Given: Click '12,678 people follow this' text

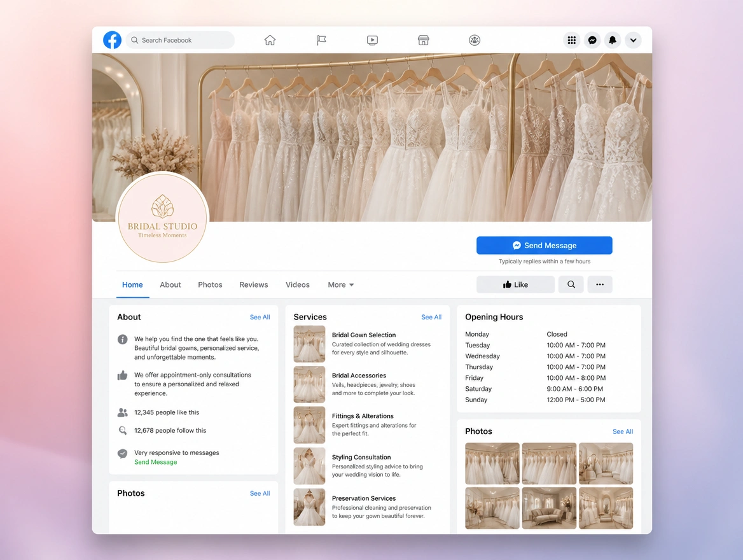Looking at the screenshot, I should [x=170, y=431].
